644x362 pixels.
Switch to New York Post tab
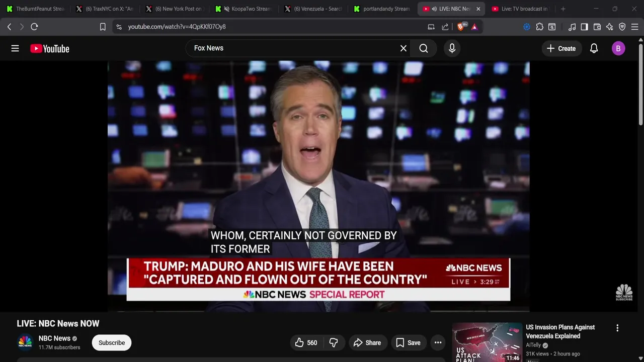(174, 9)
